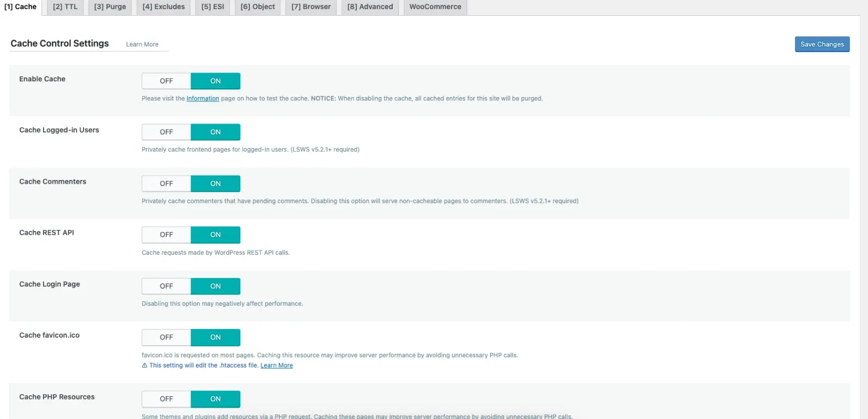Switch Cache Login Page OFF
This screenshot has width=868, height=419.
pos(167,286)
